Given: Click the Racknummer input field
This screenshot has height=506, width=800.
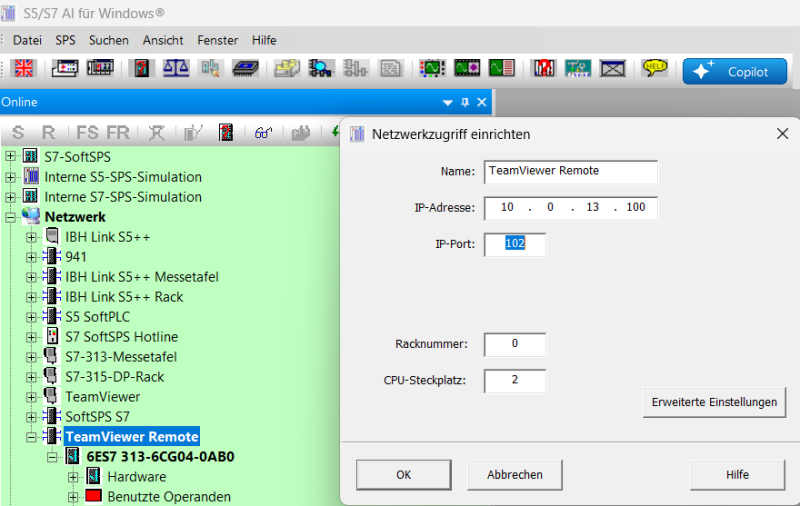Looking at the screenshot, I should [515, 344].
